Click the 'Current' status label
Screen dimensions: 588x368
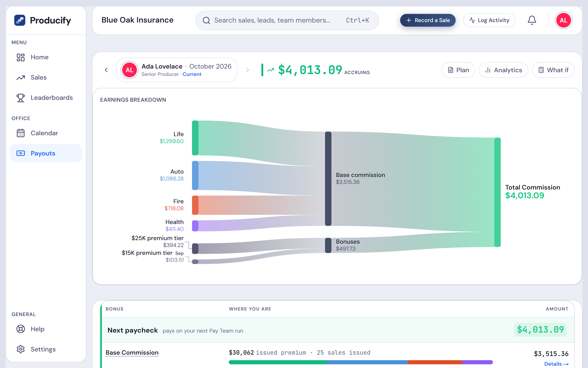[x=192, y=74]
